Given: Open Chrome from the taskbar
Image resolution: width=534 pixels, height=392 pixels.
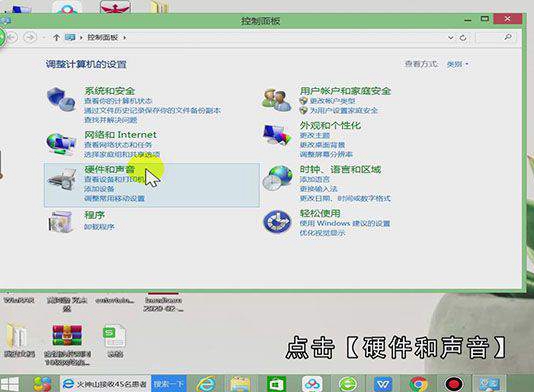Looking at the screenshot, I should [418, 384].
